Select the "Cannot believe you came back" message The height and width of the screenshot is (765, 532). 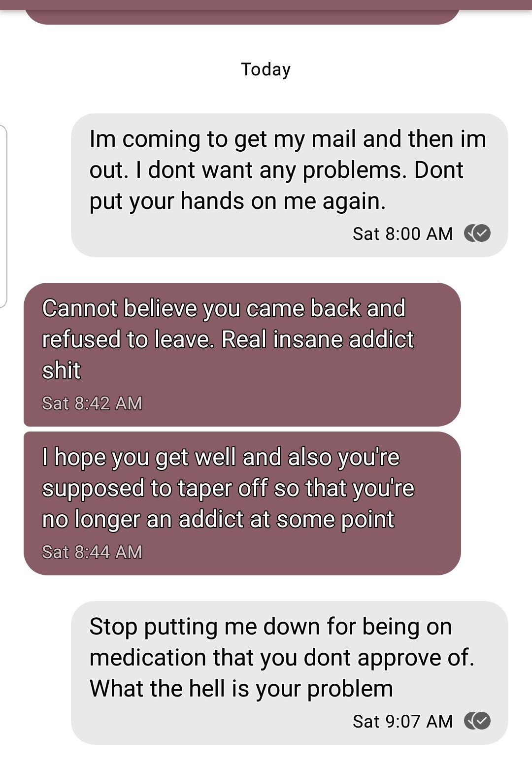[x=242, y=355]
